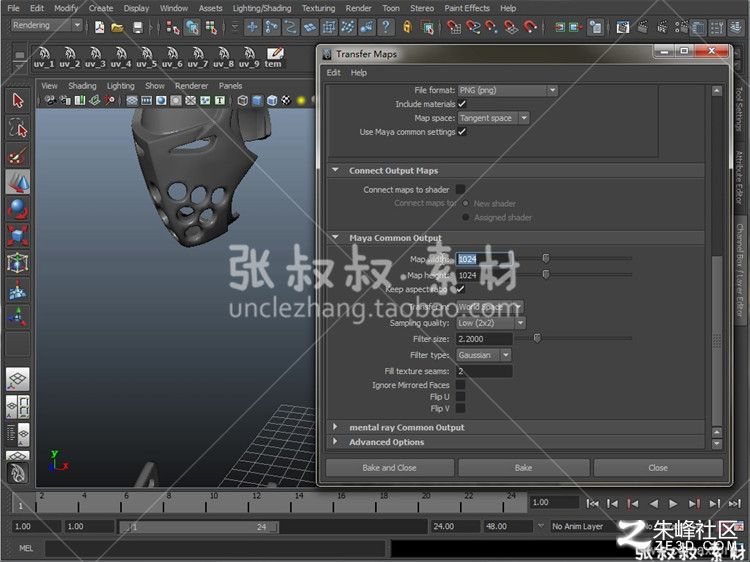Choose the Paint Selection tool
Screen dimensions: 750x562
tap(18, 155)
